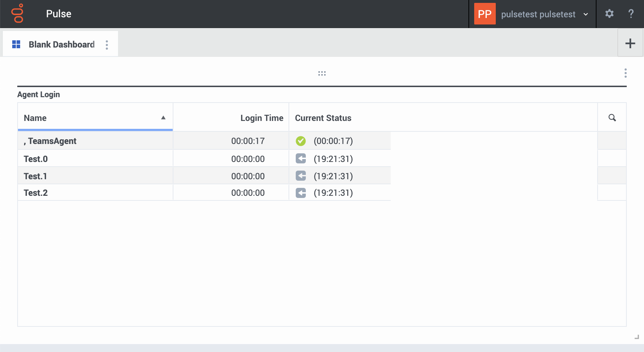The width and height of the screenshot is (644, 352).
Task: Click the widget drag handle dots
Action: coord(322,73)
